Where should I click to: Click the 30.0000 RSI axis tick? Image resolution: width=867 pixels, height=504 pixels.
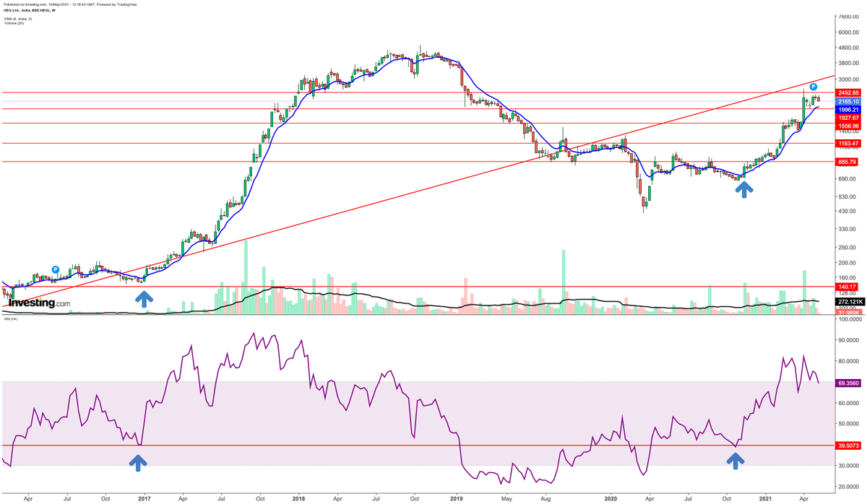pyautogui.click(x=848, y=466)
